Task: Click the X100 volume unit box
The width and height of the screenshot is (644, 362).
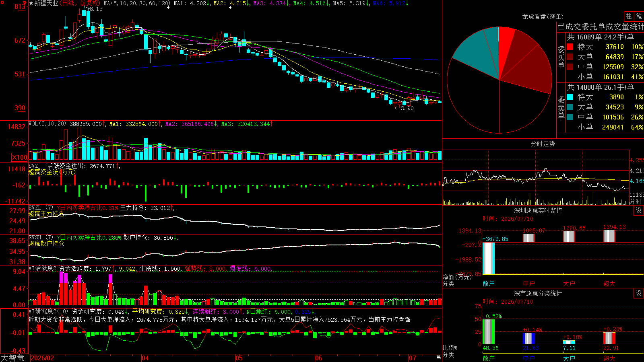Action: coord(20,157)
